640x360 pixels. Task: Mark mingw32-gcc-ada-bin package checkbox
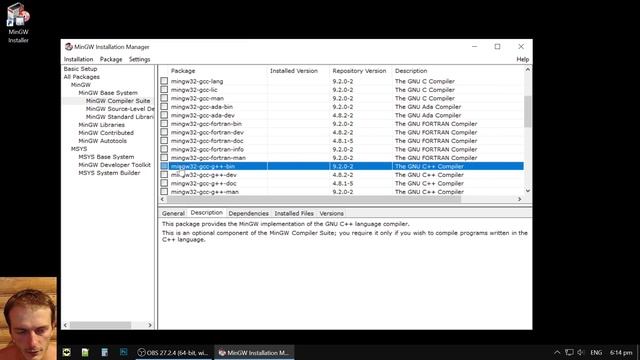click(164, 107)
